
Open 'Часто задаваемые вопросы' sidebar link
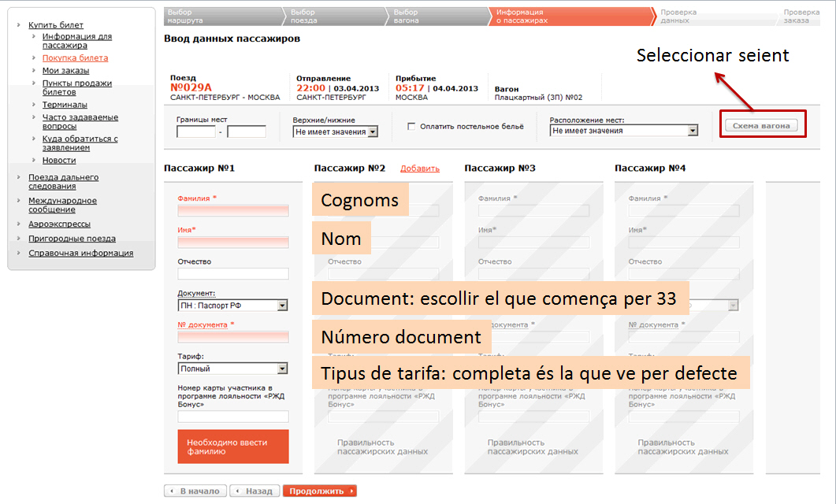80,121
